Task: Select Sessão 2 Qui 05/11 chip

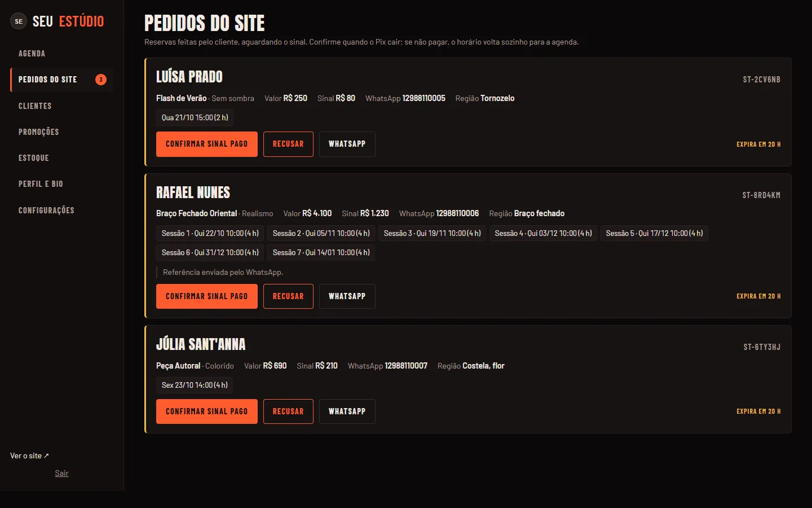Action: pos(321,233)
